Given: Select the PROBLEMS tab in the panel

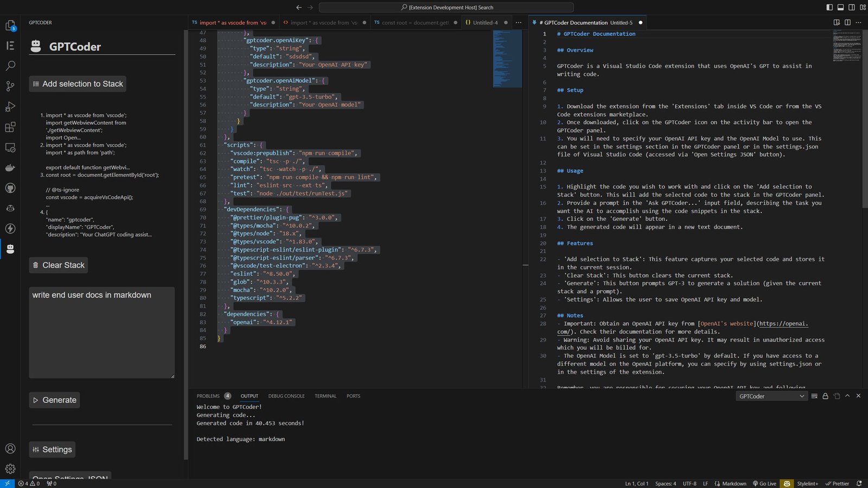Looking at the screenshot, I should [x=209, y=396].
